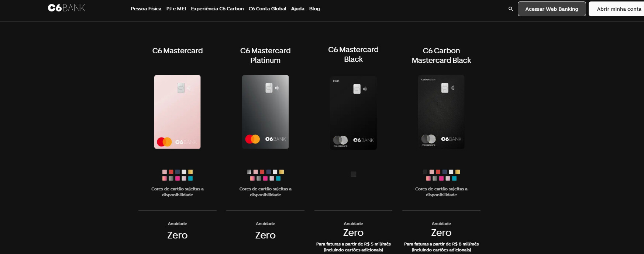644x254 pixels.
Task: Click the search magnifier icon
Action: (510, 9)
